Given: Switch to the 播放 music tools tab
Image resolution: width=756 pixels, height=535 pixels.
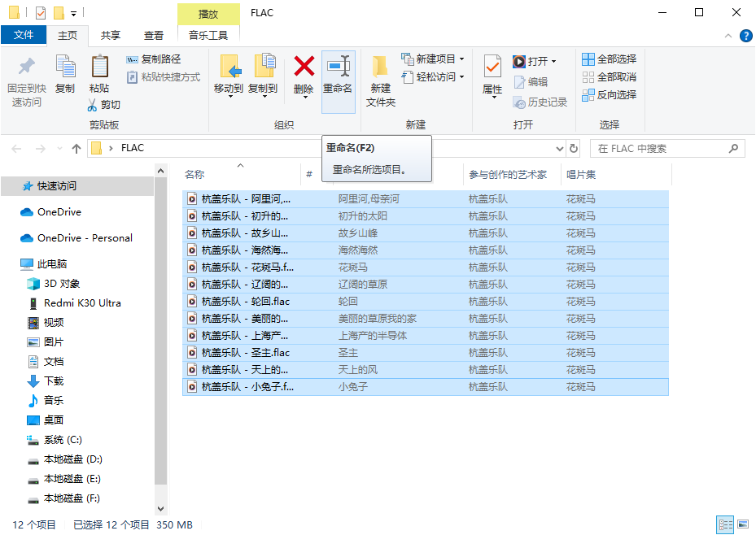Looking at the screenshot, I should (x=208, y=12).
